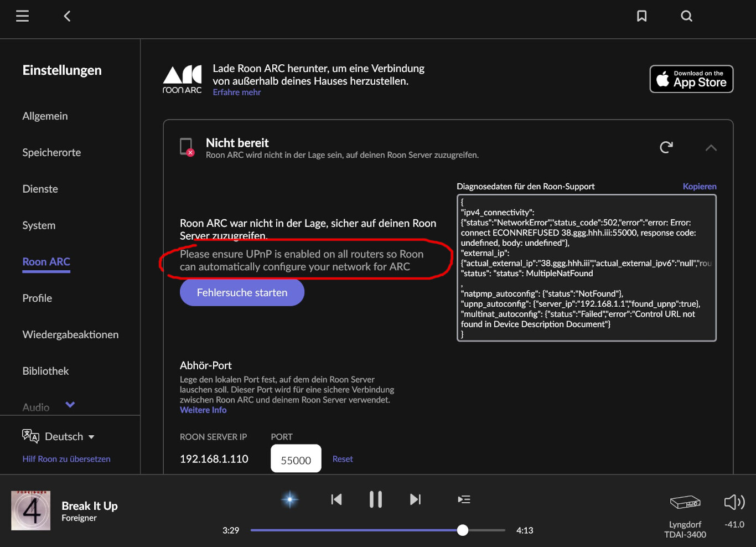
Task: Open the hamburger navigation menu
Action: [22, 16]
